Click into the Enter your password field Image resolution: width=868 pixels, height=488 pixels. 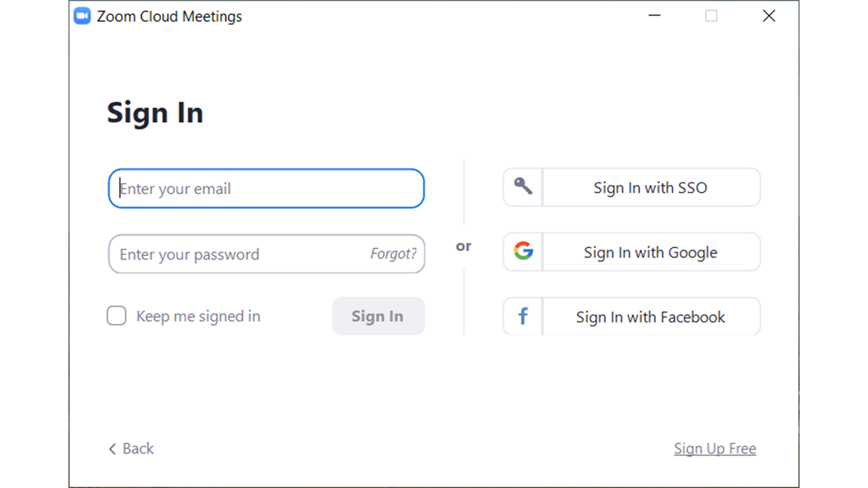point(237,254)
